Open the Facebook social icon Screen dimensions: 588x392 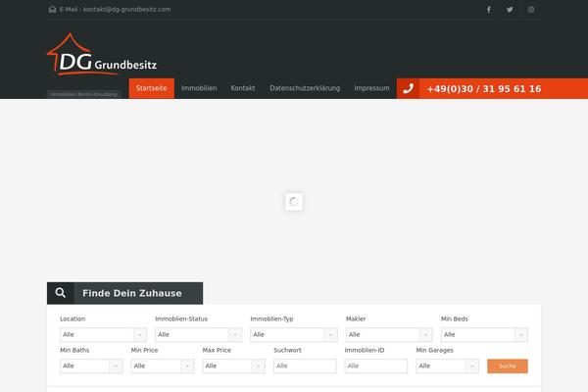click(x=489, y=10)
